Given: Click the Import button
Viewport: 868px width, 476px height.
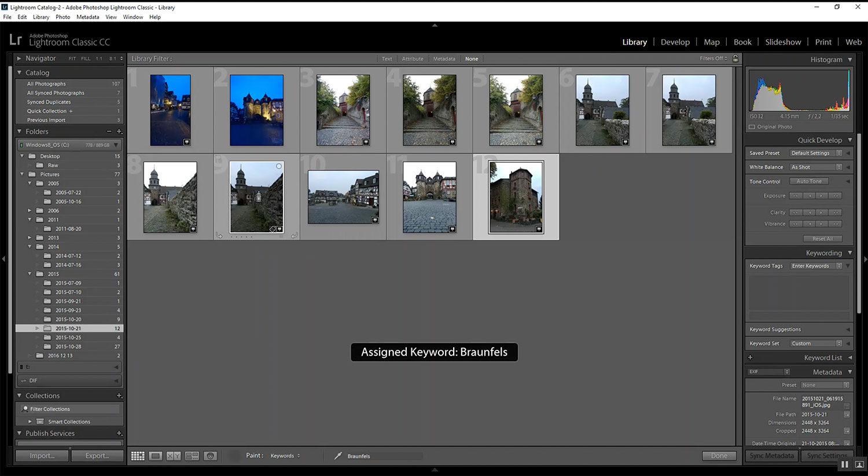Looking at the screenshot, I should coord(42,456).
